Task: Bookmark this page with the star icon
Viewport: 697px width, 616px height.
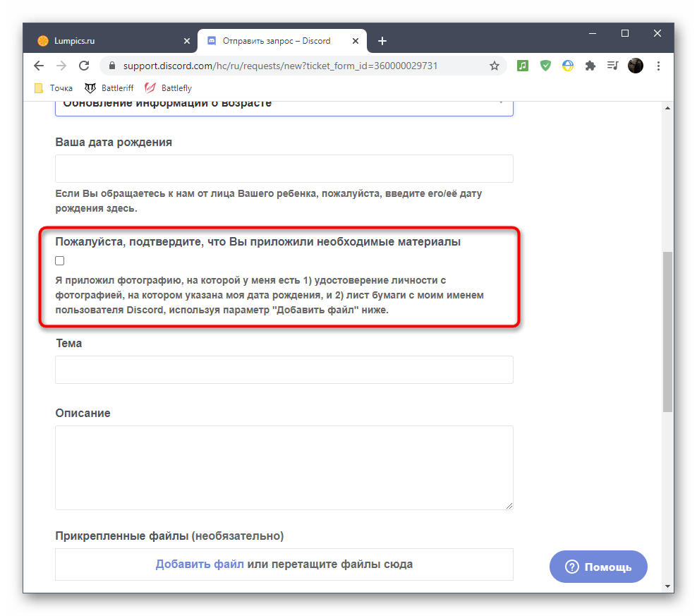Action: pyautogui.click(x=495, y=66)
